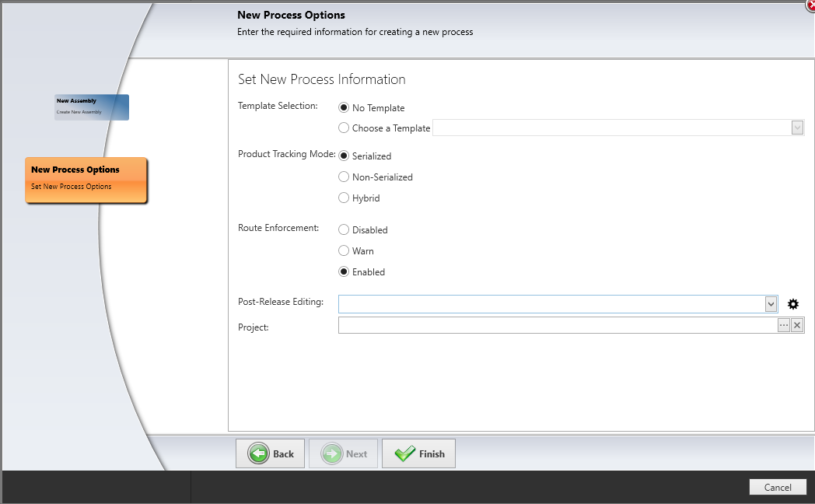Click the Cancel button
The image size is (815, 504).
[x=777, y=486]
